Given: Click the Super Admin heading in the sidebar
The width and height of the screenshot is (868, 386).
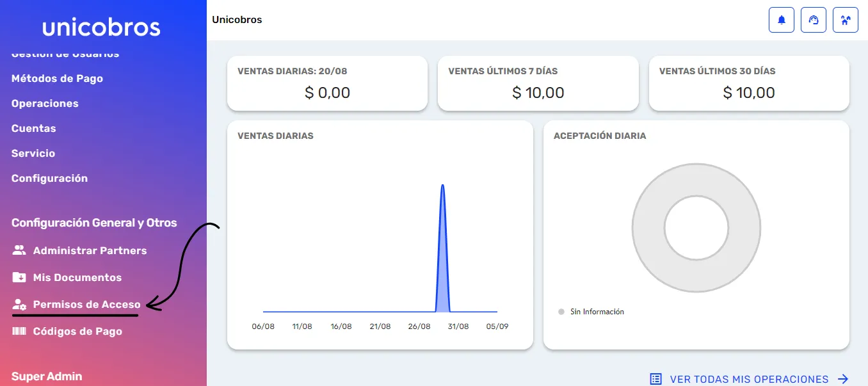Looking at the screenshot, I should pos(47,376).
